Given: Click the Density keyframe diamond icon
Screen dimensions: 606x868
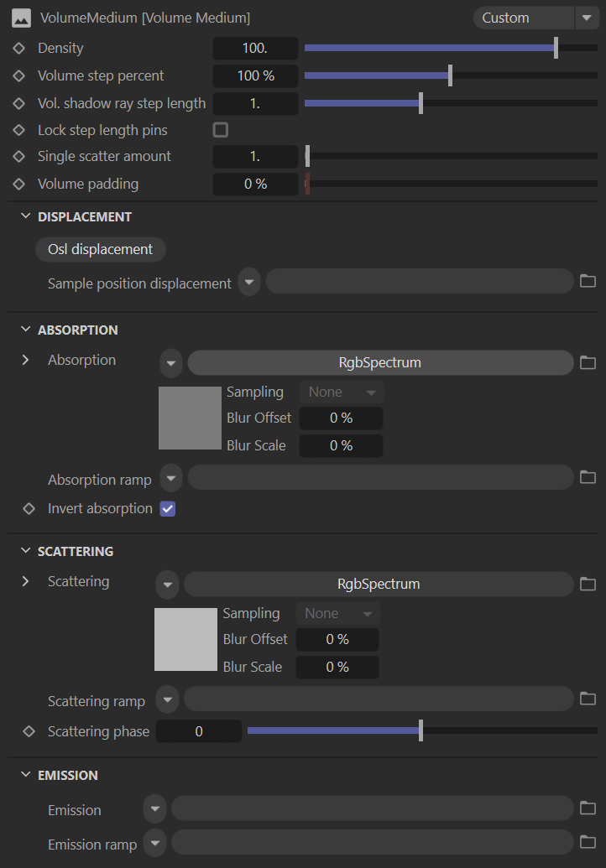Looking at the screenshot, I should click(x=18, y=48).
